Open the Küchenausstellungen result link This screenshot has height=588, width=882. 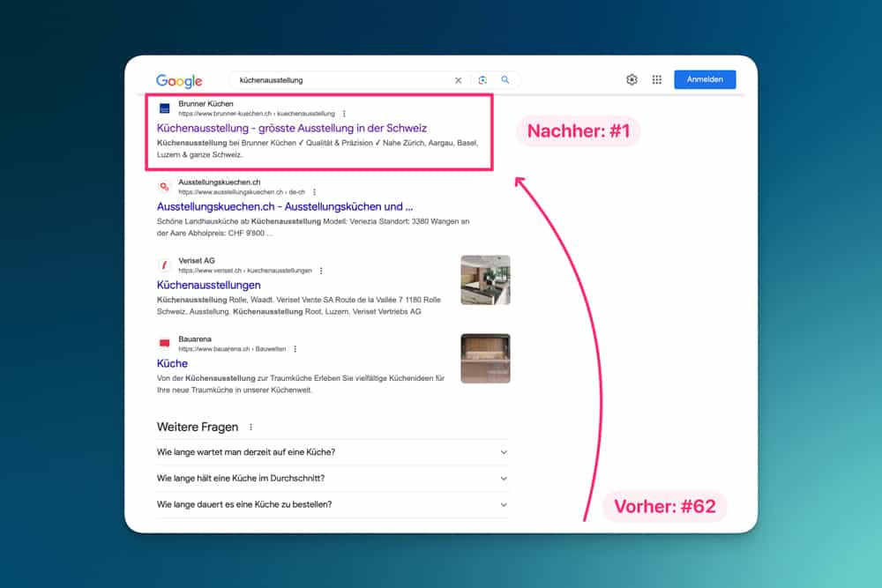click(x=209, y=285)
